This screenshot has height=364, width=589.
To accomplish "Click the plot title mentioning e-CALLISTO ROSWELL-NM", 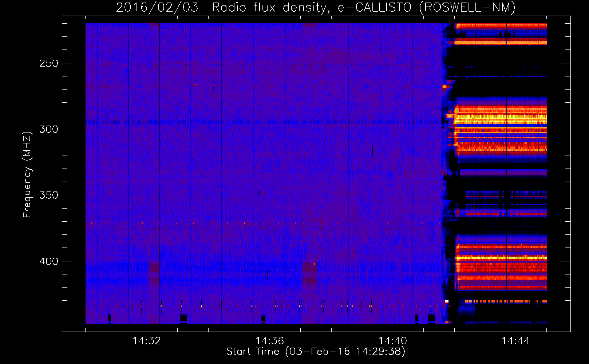I will [316, 7].
